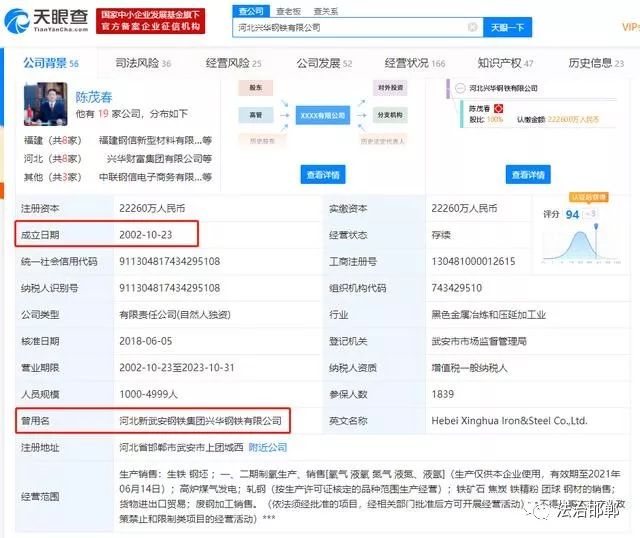Viewport: 640px width, 538px height.
Task: Select English name Hebei Xinghua Iron&Steel Co.,Ltd.
Action: [x=509, y=421]
